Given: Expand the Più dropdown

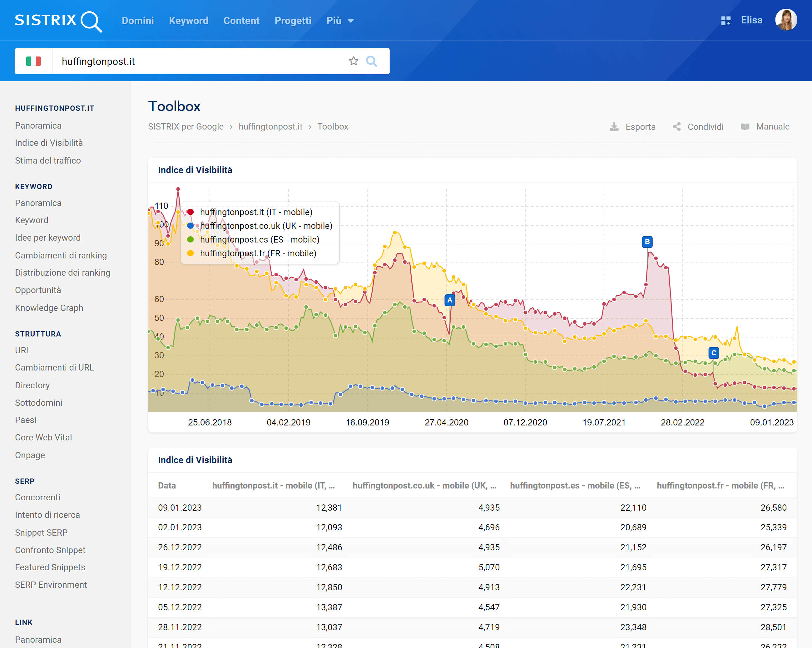Looking at the screenshot, I should click(340, 21).
